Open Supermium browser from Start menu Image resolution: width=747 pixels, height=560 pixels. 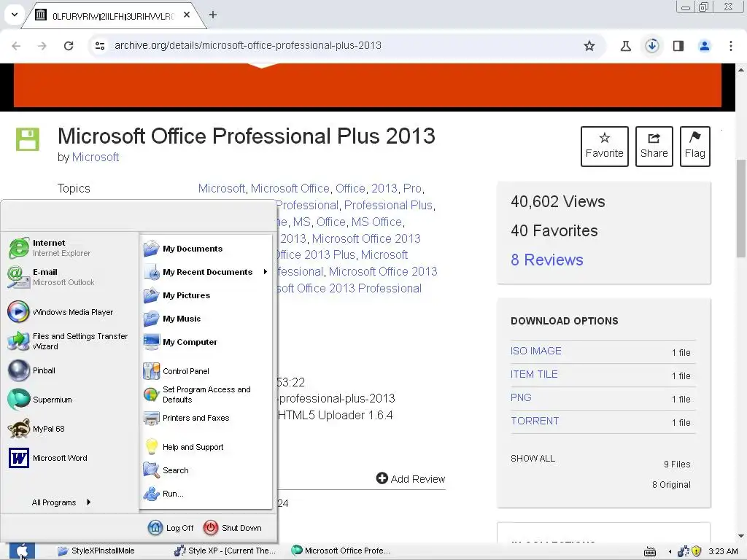[40, 400]
